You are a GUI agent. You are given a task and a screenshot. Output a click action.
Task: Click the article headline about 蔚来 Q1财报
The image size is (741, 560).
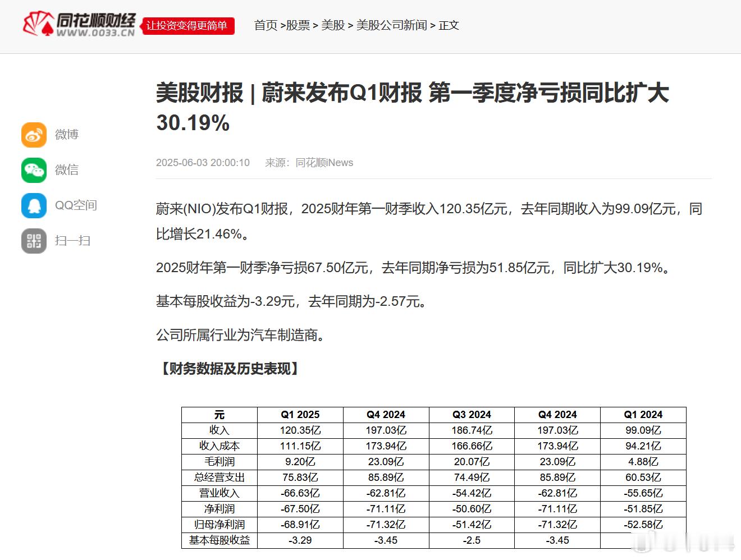coord(412,108)
